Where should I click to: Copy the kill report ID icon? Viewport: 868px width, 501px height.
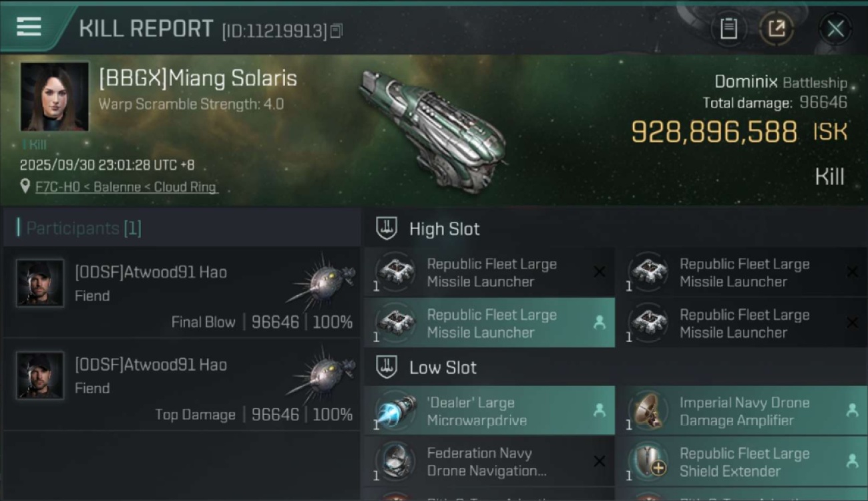point(337,31)
